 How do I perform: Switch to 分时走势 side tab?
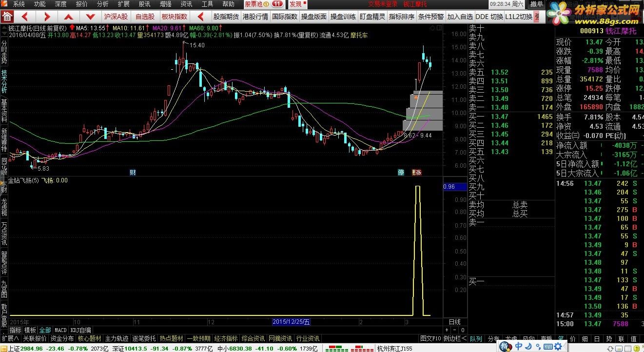(x=4, y=52)
